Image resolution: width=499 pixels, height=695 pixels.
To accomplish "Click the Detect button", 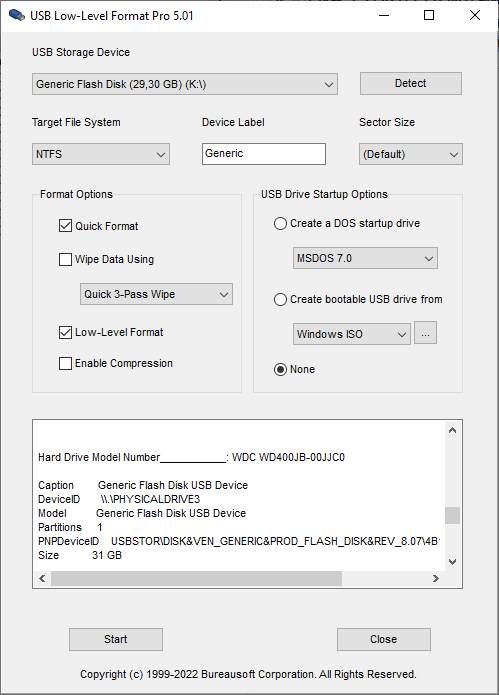I will click(411, 83).
